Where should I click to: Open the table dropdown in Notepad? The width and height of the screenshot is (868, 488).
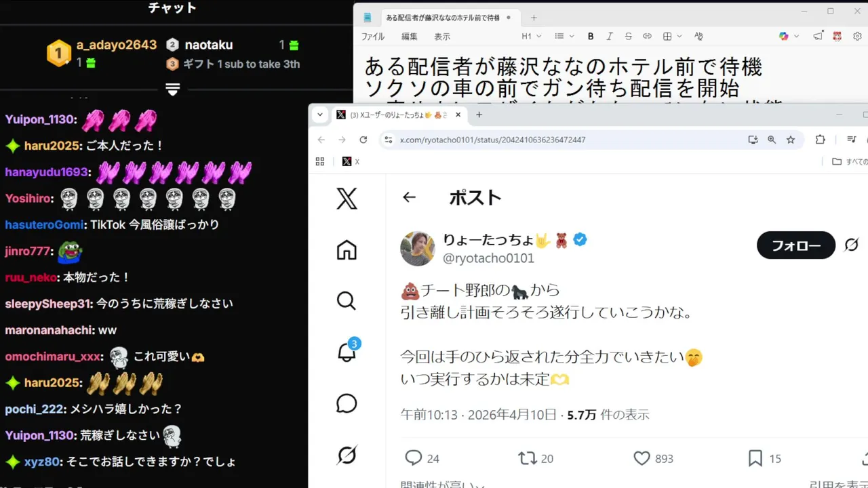(x=672, y=36)
